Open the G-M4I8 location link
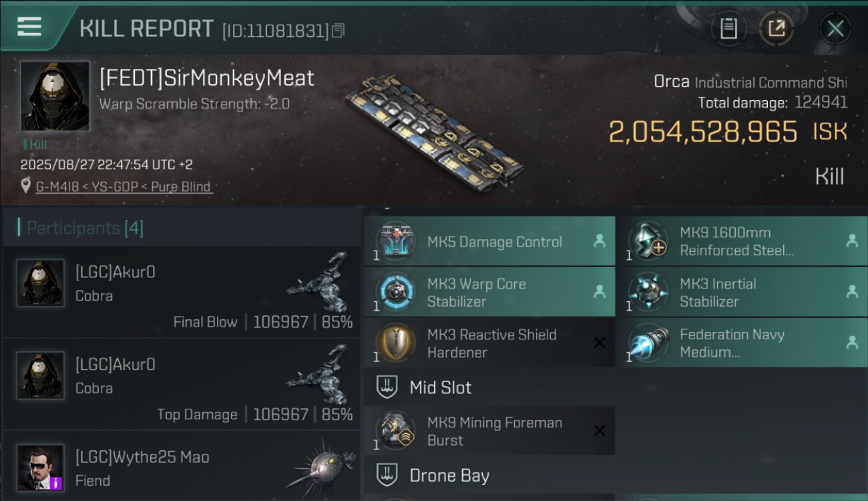This screenshot has width=868, height=501. (124, 187)
